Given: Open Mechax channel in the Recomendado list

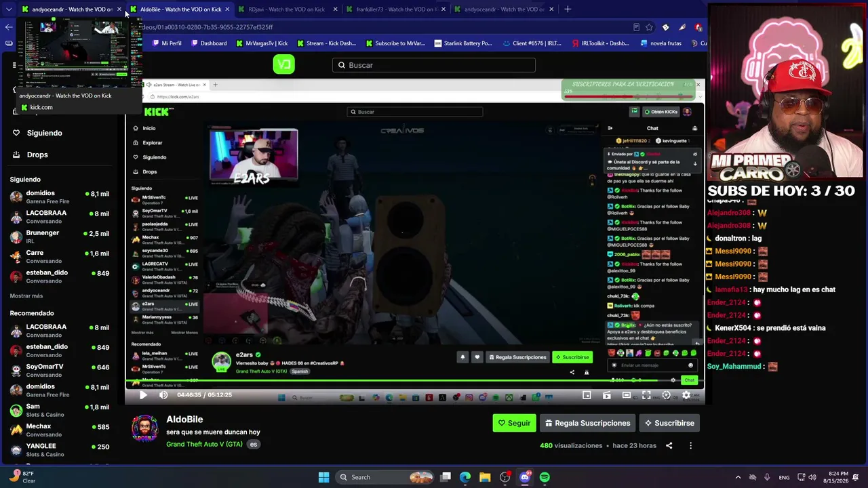Looking at the screenshot, I should point(60,430).
